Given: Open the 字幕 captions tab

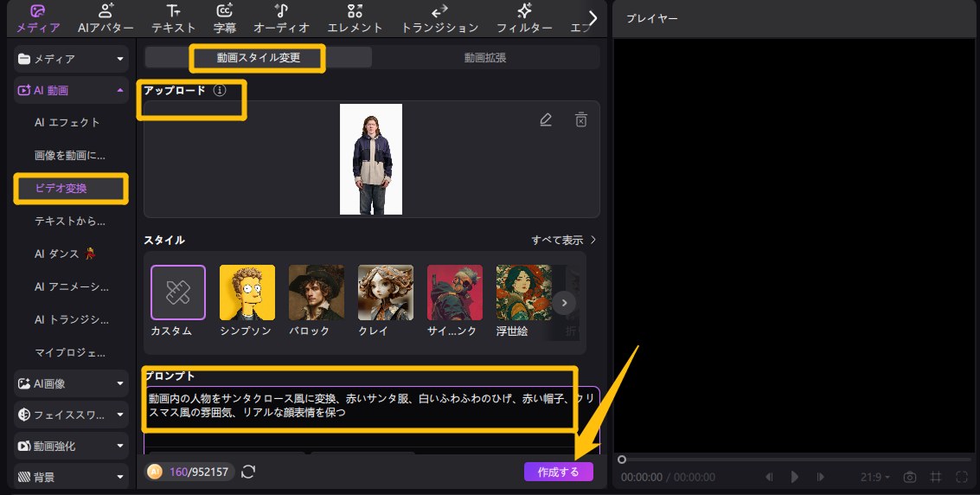Looking at the screenshot, I should (x=224, y=19).
